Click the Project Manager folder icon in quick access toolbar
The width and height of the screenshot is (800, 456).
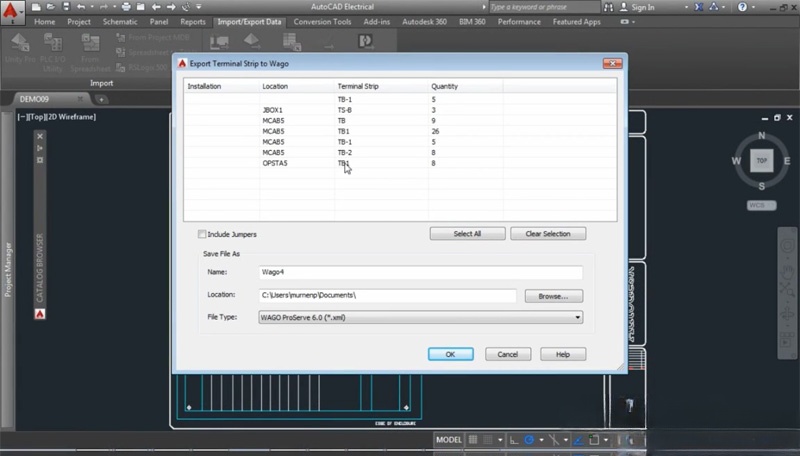tap(140, 7)
